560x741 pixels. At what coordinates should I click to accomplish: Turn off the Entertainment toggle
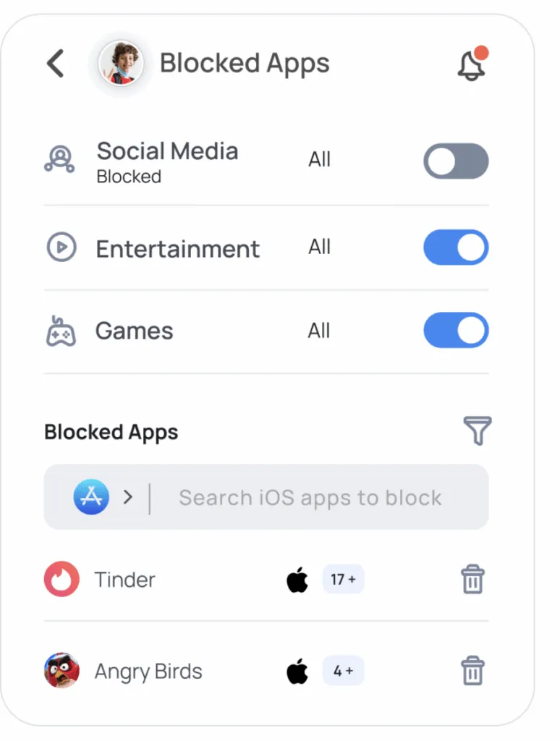point(456,247)
